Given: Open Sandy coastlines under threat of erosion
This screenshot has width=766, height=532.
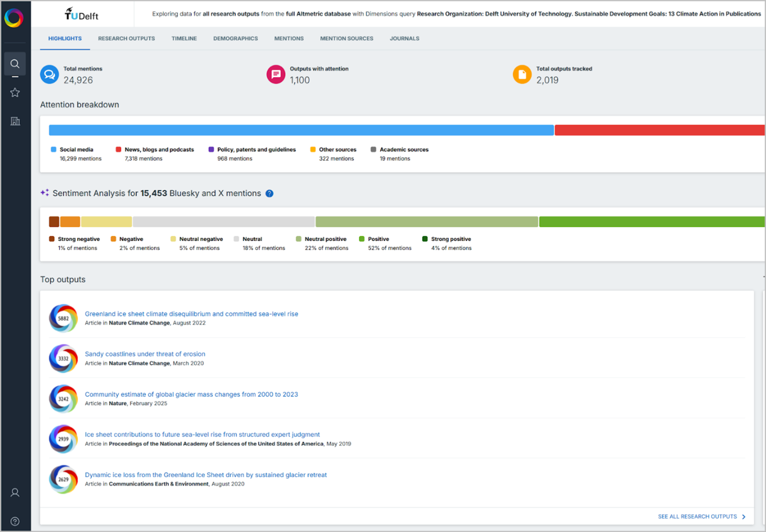Looking at the screenshot, I should (145, 354).
